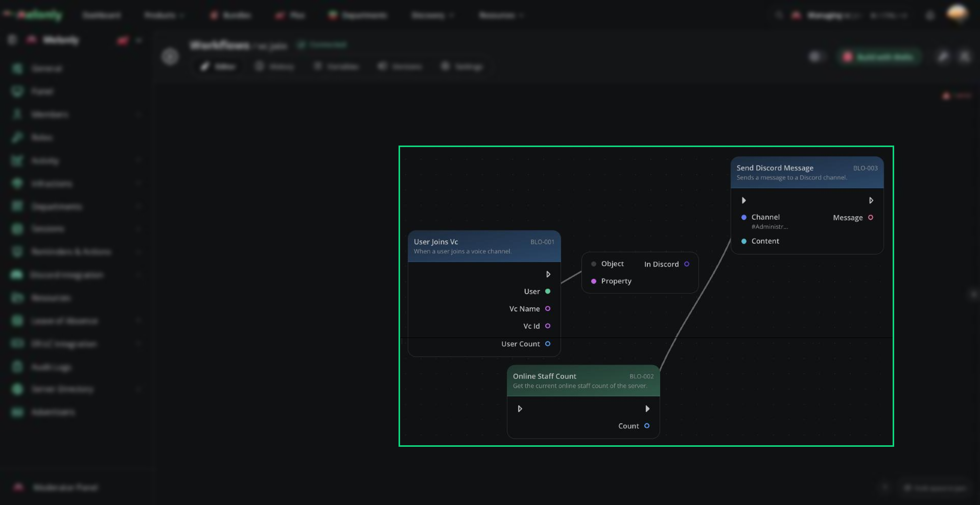Click the "Sends a message to a Discord channel." description
The height and width of the screenshot is (505, 980).
[x=791, y=178]
